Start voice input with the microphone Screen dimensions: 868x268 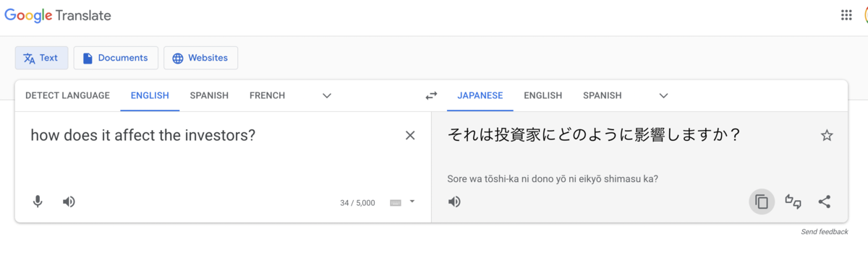[38, 202]
